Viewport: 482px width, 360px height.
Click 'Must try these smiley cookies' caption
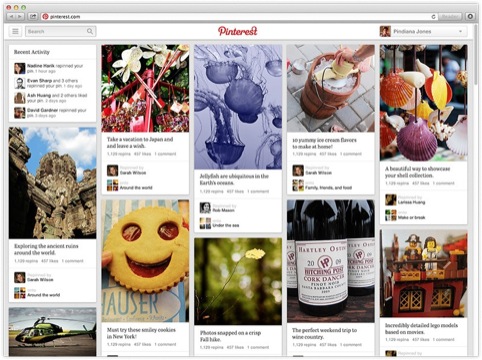pyautogui.click(x=141, y=333)
